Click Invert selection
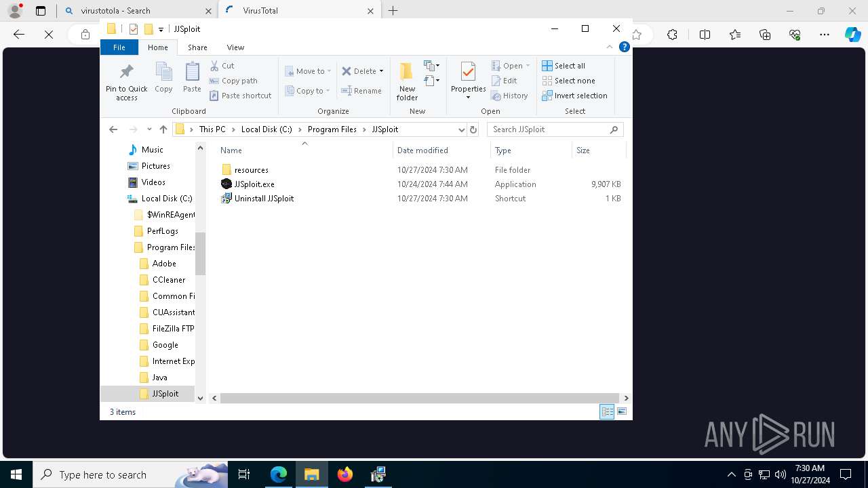868x488 pixels. pyautogui.click(x=575, y=96)
